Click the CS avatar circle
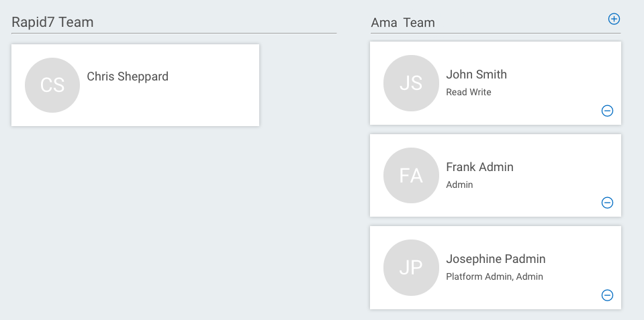This screenshot has height=320, width=644. [52, 85]
